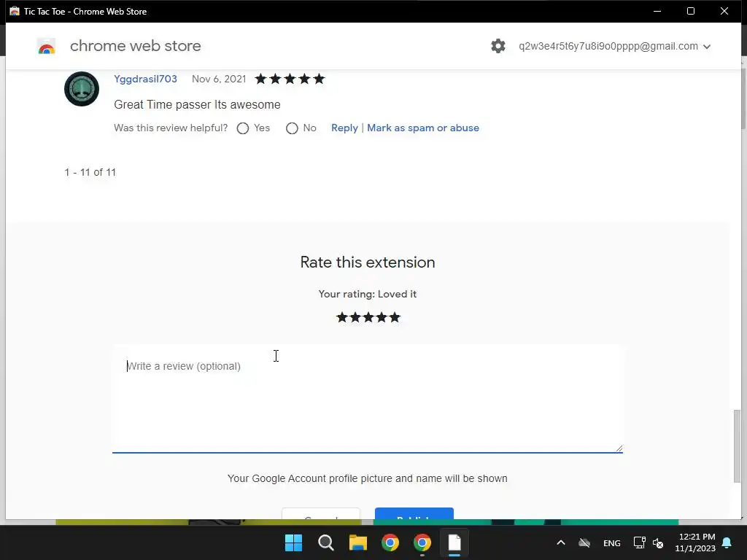The image size is (747, 560).
Task: Open the taskbar clock and date
Action: (x=695, y=542)
